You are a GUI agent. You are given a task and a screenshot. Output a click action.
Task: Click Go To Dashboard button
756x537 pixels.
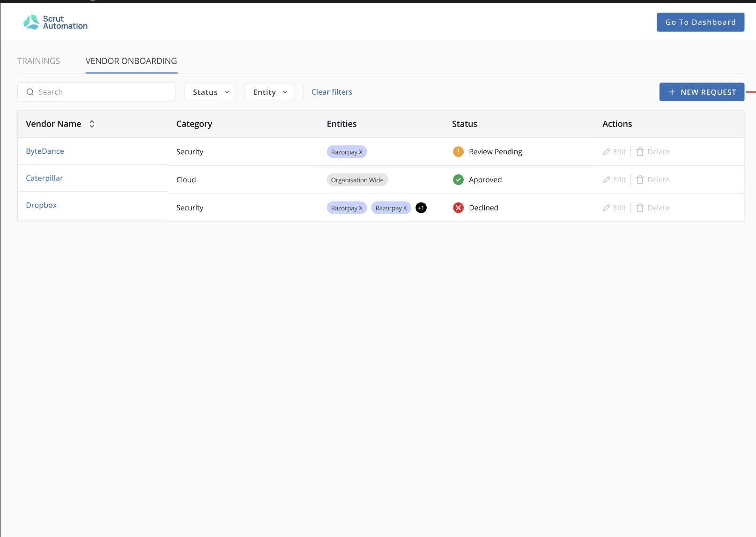click(x=700, y=22)
